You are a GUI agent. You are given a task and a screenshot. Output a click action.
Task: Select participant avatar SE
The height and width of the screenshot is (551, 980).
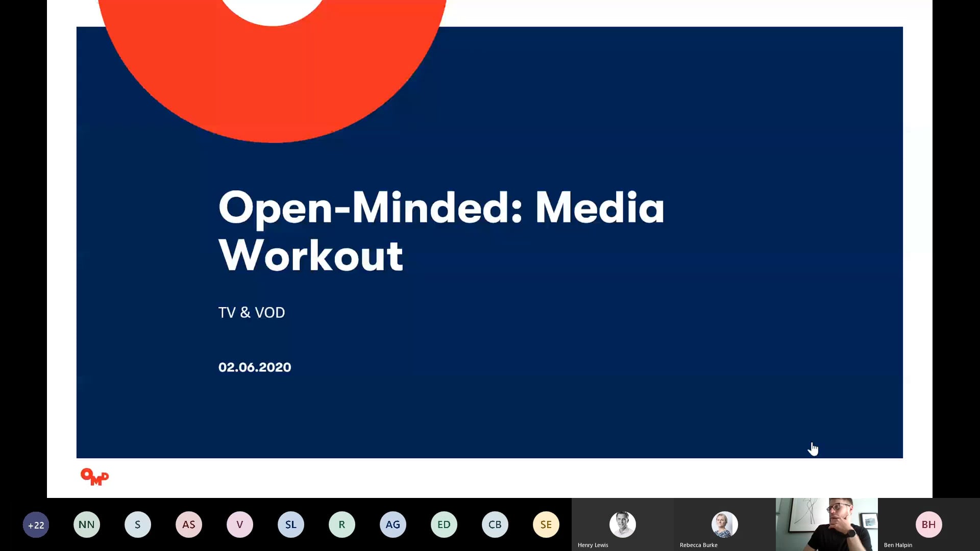coord(546,524)
